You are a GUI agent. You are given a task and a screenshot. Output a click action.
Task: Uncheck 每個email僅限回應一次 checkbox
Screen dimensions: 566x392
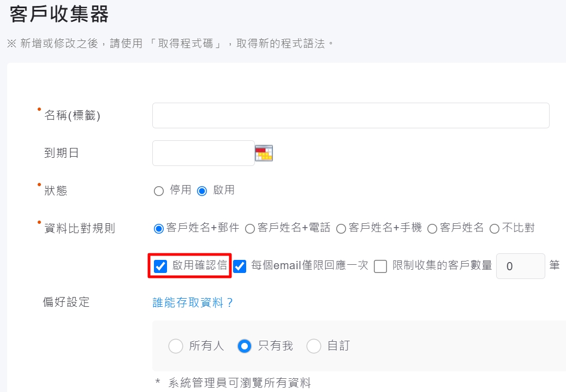(x=240, y=266)
